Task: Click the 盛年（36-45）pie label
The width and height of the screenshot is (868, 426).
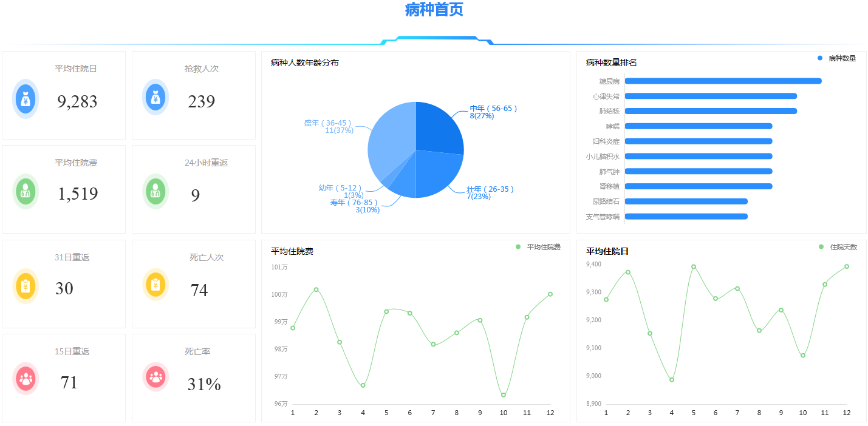Action: coord(328,126)
